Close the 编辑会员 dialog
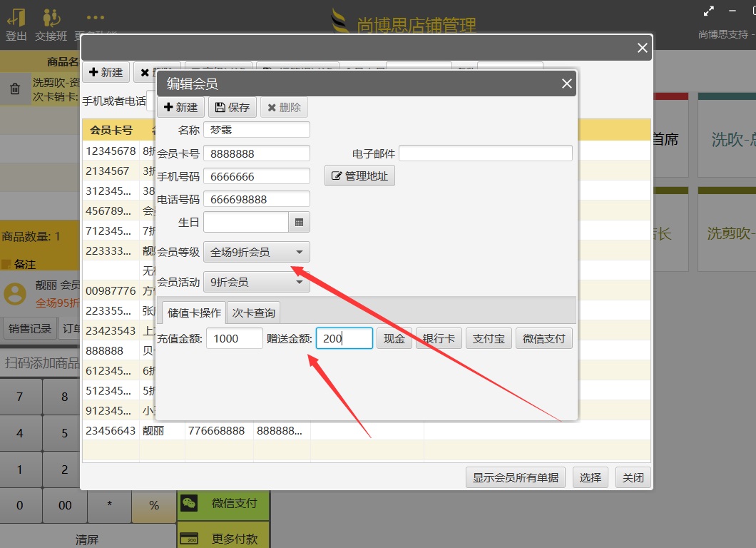Screen dimensions: 756x548 566,83
